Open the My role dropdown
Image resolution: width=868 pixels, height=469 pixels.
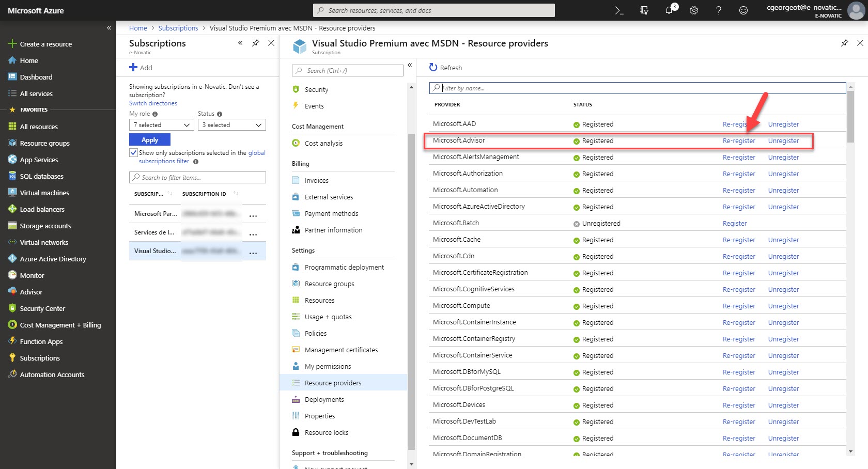click(162, 125)
